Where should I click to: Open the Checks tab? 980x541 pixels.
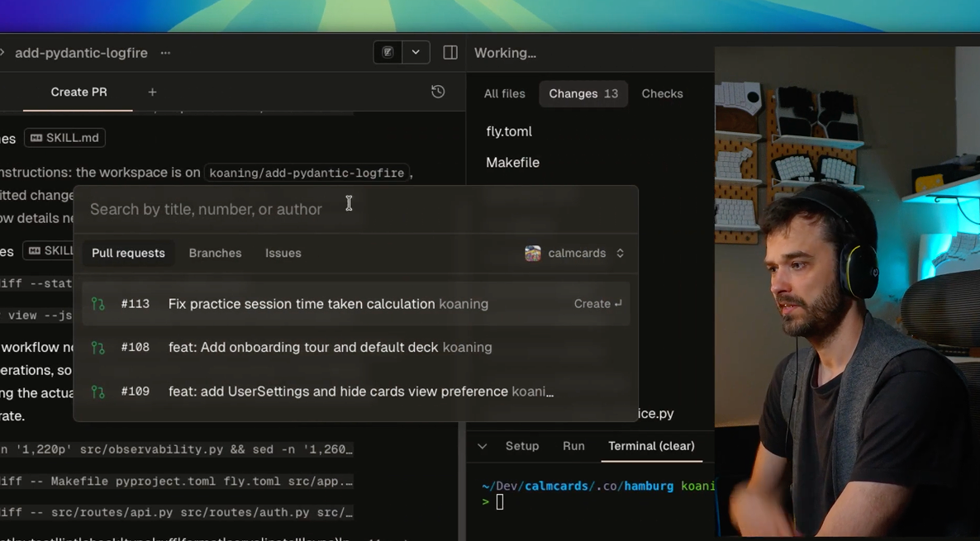click(662, 93)
